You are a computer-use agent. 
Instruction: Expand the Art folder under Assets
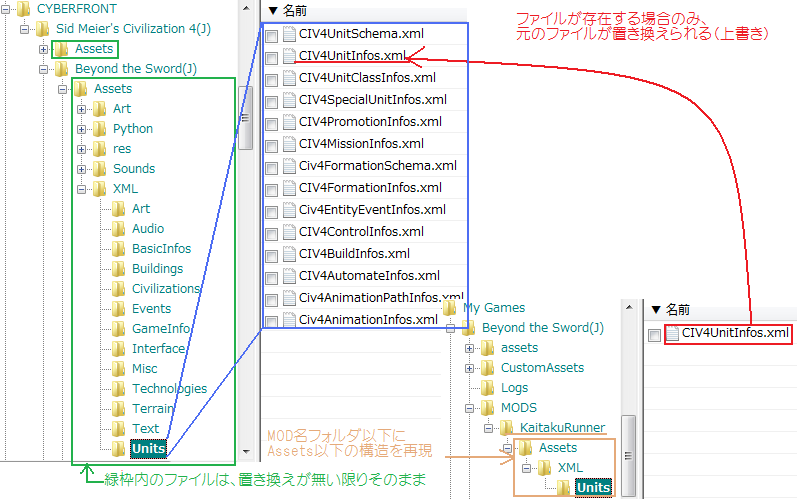click(81, 109)
